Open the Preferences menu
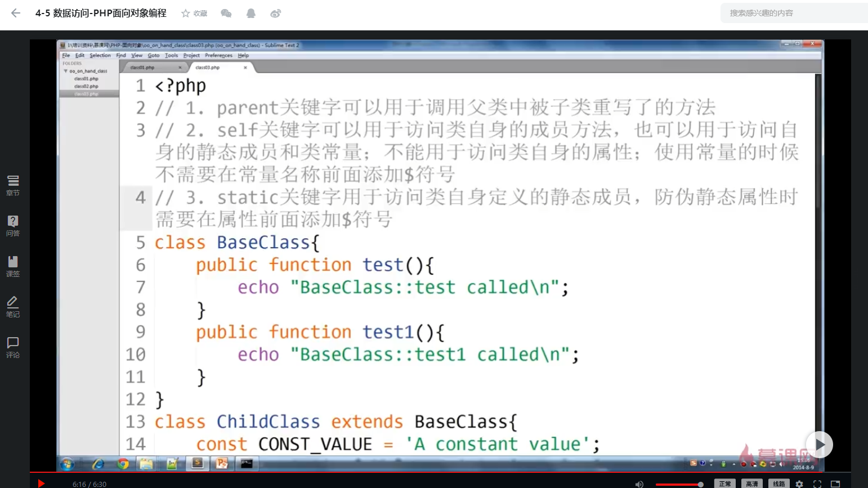This screenshot has width=868, height=488. pyautogui.click(x=218, y=55)
